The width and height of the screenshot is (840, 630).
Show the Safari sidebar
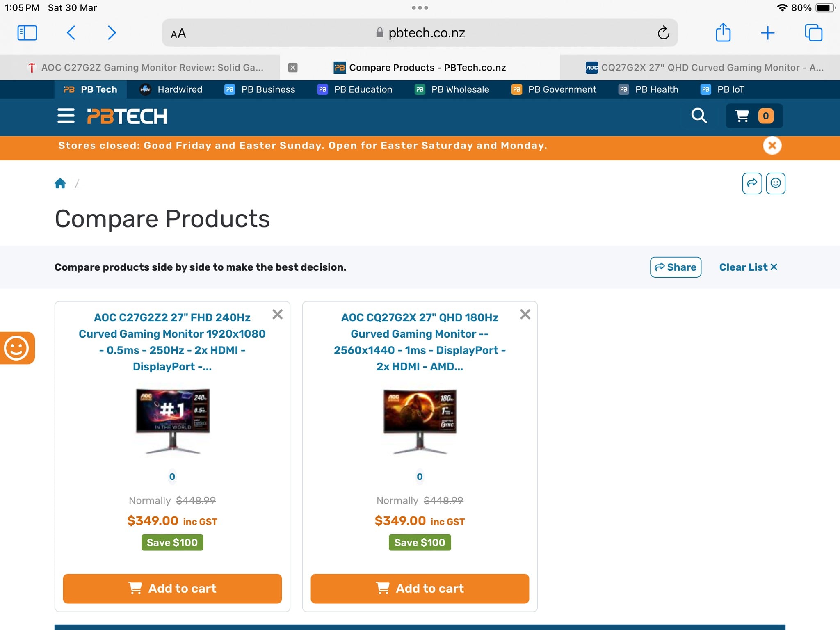(27, 33)
